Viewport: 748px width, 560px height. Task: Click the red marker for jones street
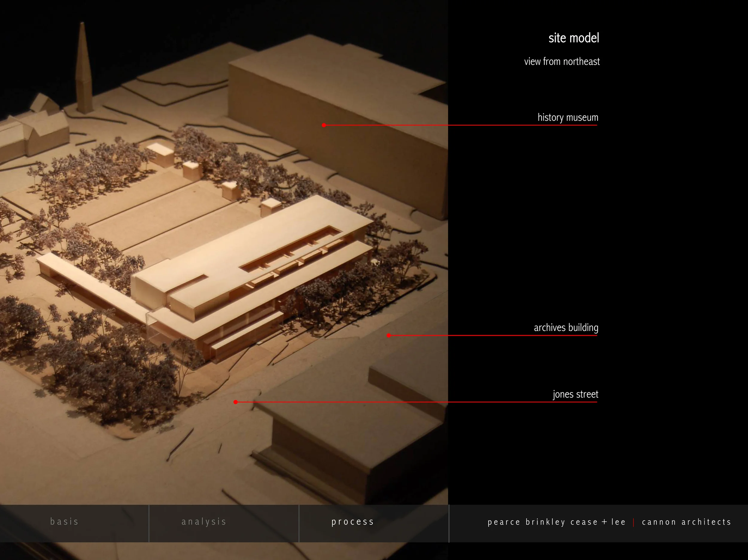point(235,402)
